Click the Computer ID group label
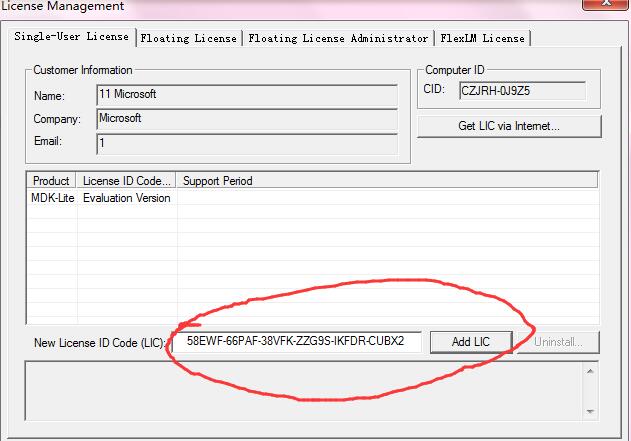This screenshot has width=631, height=441. [x=455, y=70]
